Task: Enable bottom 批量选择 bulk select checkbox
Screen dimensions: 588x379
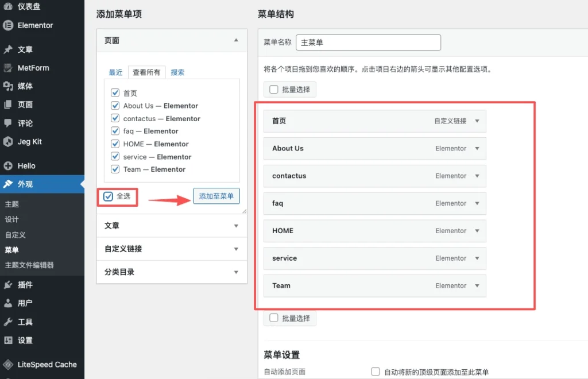Action: click(274, 318)
